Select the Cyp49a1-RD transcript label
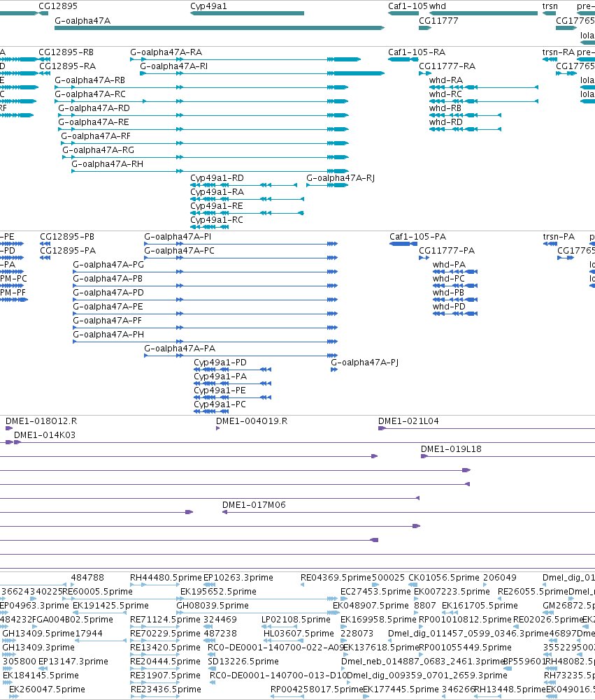Screen dimensions: 595x700 tap(217, 178)
